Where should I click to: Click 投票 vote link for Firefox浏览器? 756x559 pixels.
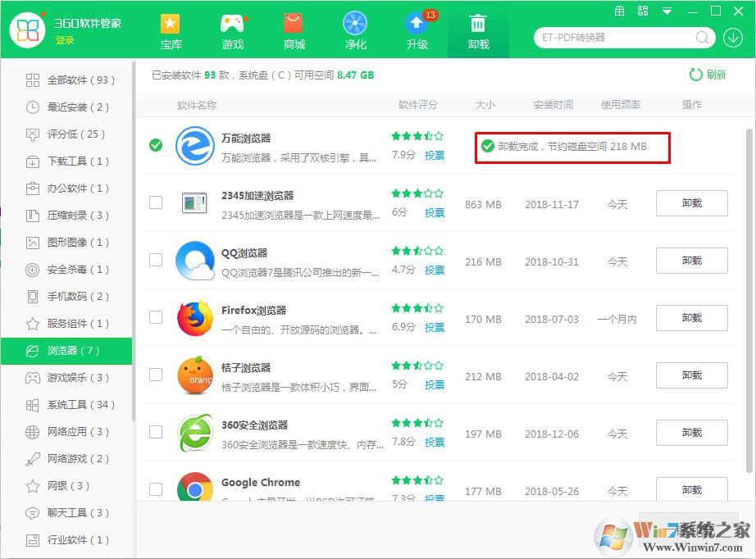click(435, 327)
